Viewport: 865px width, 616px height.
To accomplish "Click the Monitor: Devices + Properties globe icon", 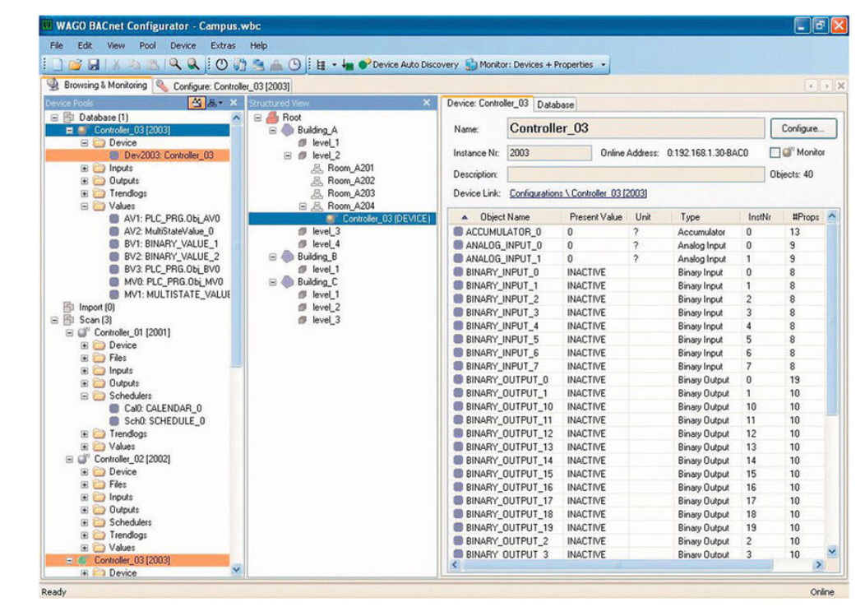I will point(471,65).
